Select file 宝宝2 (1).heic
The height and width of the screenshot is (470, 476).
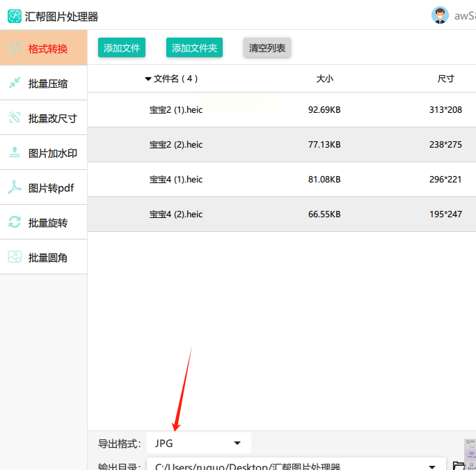pyautogui.click(x=176, y=110)
